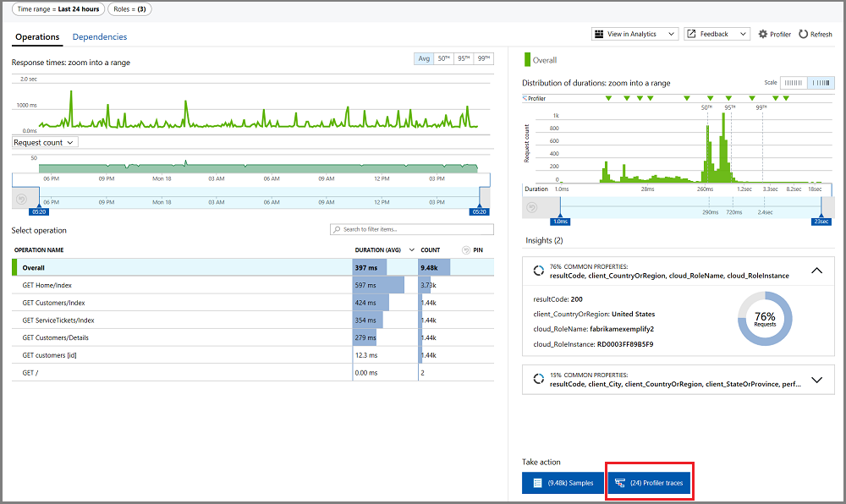This screenshot has height=504, width=846.
Task: Collapse the 76% common properties insight
Action: tap(817, 271)
